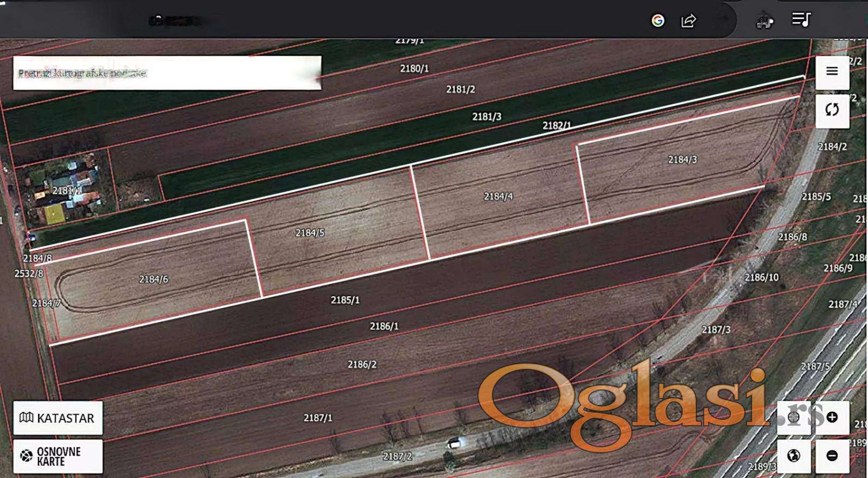Screen dimensions: 868x478
Task: Click the Google icon in address bar
Action: coord(658,21)
